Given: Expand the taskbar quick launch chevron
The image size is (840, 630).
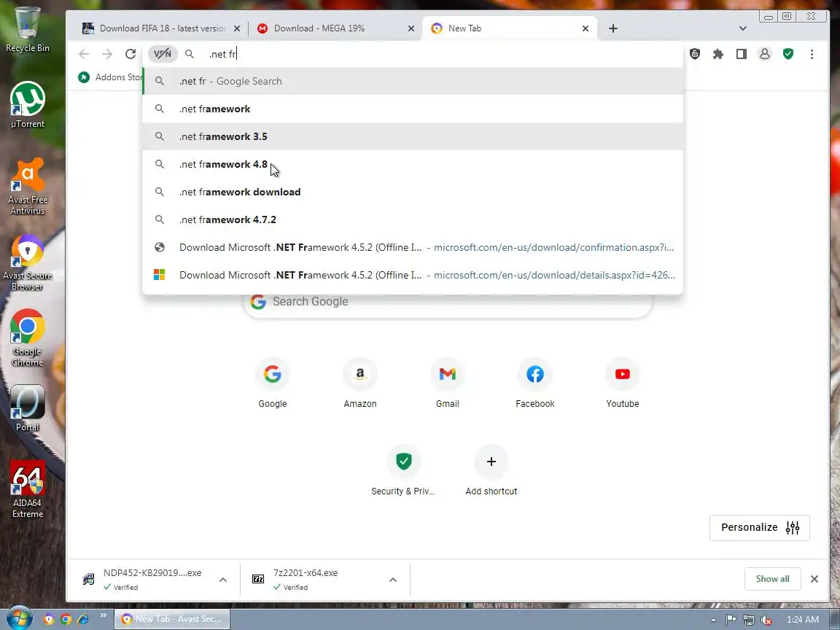Looking at the screenshot, I should [103, 615].
